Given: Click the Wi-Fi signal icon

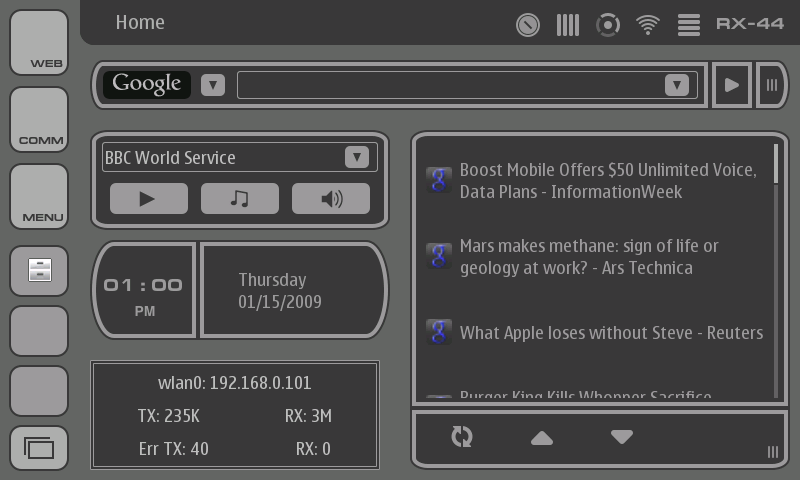Looking at the screenshot, I should (x=648, y=24).
